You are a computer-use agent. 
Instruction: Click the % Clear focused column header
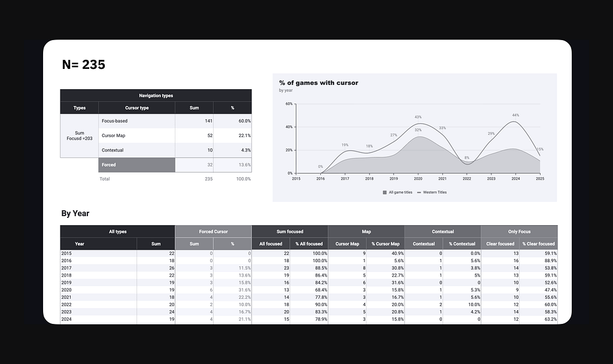(538, 244)
